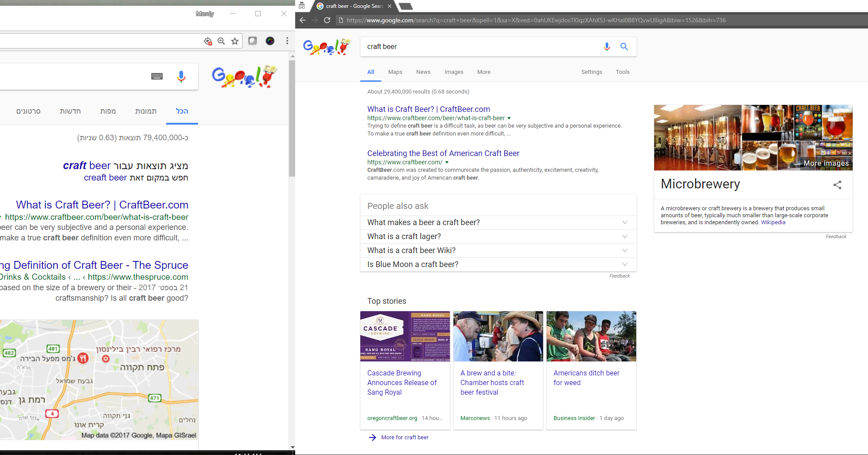Switch to the Maps results tab
Image resolution: width=868 pixels, height=455 pixels.
[x=395, y=72]
